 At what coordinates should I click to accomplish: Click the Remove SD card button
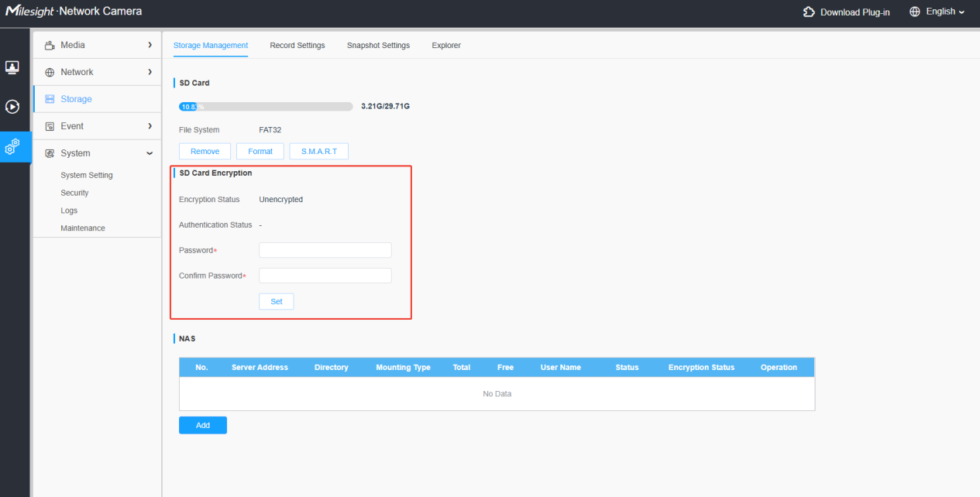[x=205, y=151]
